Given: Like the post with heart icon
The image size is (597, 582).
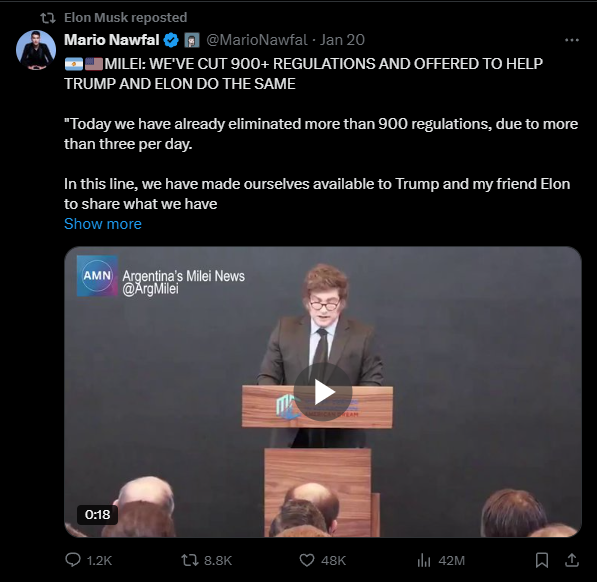Looking at the screenshot, I should point(307,560).
